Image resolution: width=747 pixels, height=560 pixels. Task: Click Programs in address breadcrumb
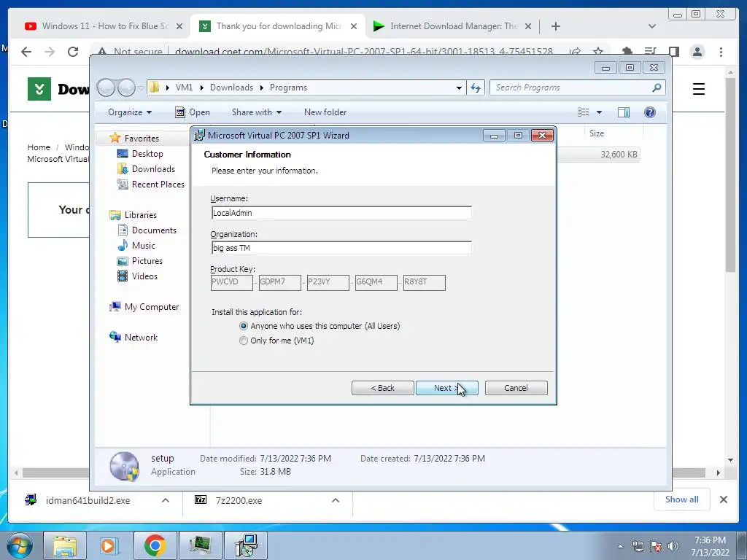coord(288,87)
